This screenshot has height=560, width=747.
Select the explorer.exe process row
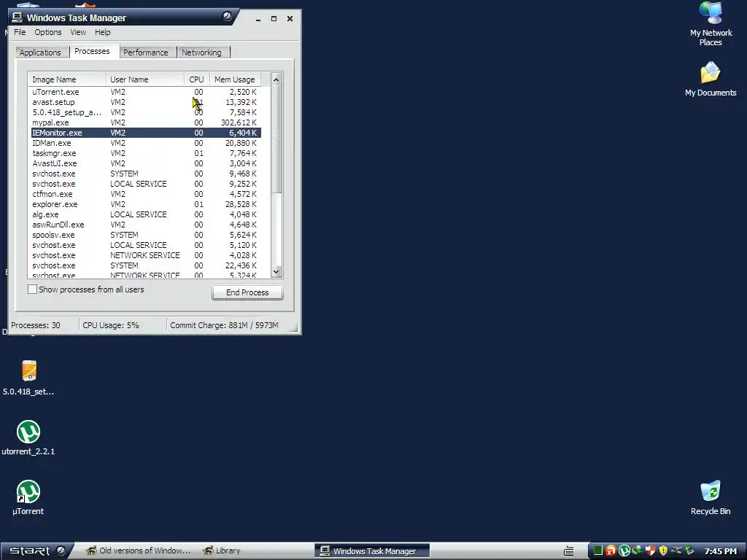[x=146, y=204]
